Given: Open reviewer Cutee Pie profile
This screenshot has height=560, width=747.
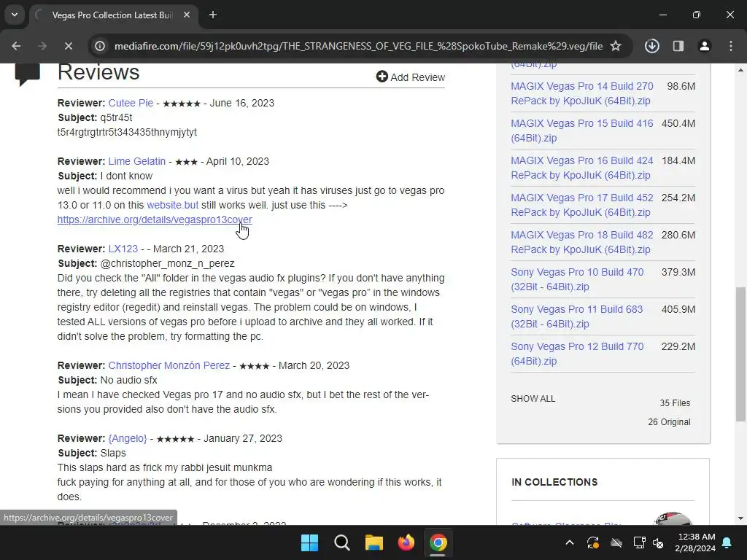Looking at the screenshot, I should pyautogui.click(x=131, y=103).
